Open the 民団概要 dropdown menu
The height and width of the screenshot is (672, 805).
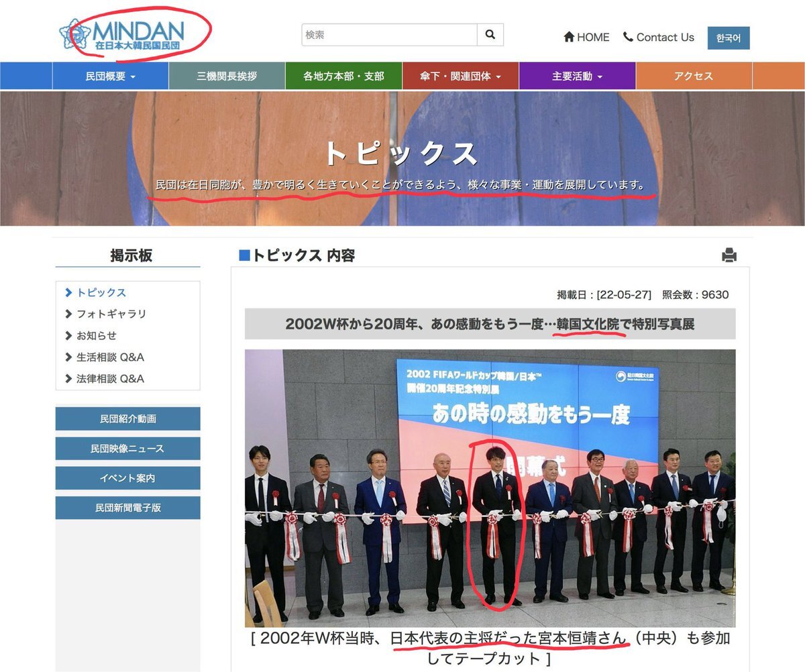tap(111, 76)
